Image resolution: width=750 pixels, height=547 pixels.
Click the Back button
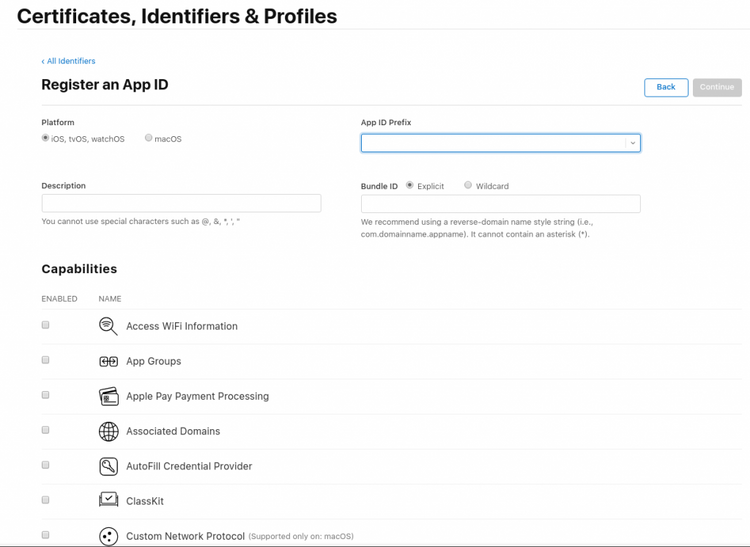pos(666,88)
